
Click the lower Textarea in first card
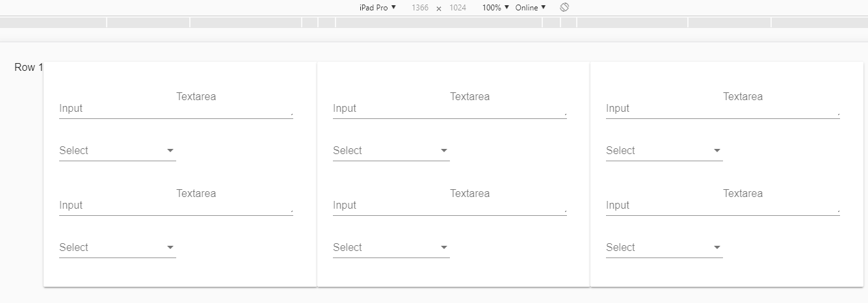click(235, 202)
